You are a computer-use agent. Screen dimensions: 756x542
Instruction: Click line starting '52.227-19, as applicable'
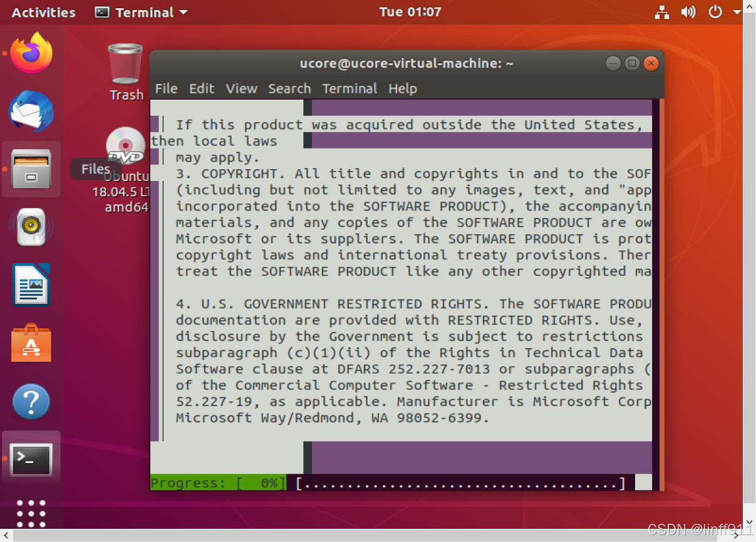(413, 402)
